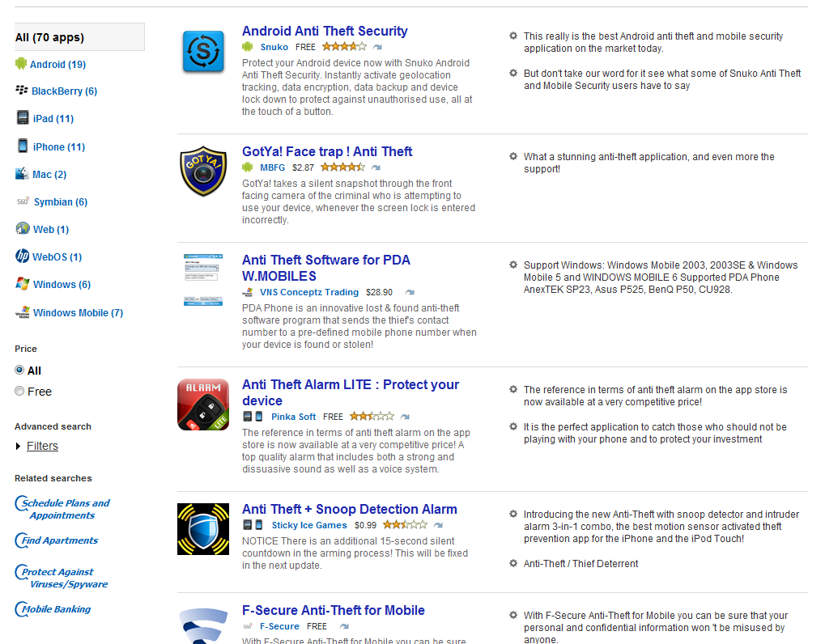Click star rating of Anti Theft Alarm LITE

372,417
